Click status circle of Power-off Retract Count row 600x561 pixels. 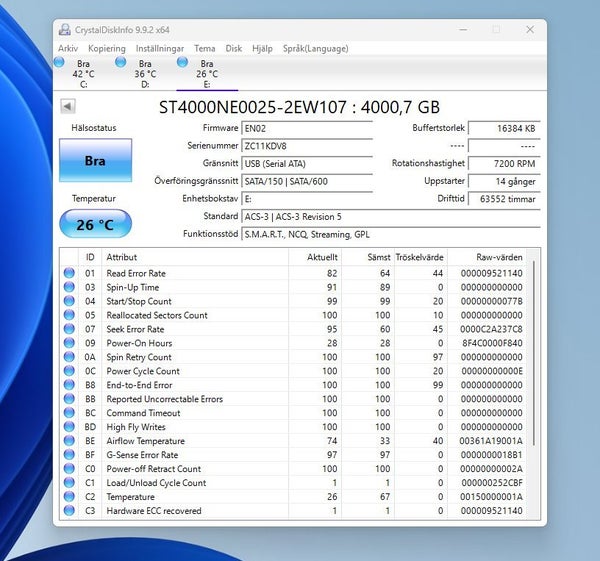pos(69,468)
